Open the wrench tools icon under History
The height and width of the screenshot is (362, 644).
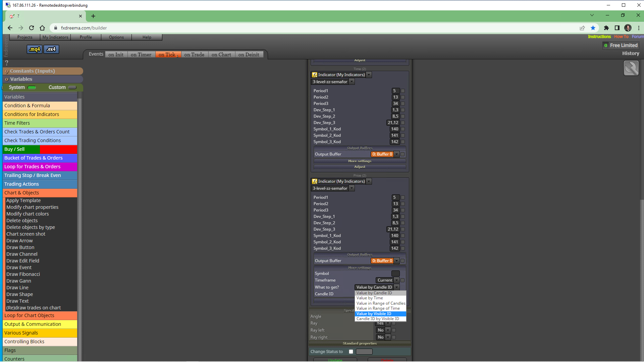(631, 68)
